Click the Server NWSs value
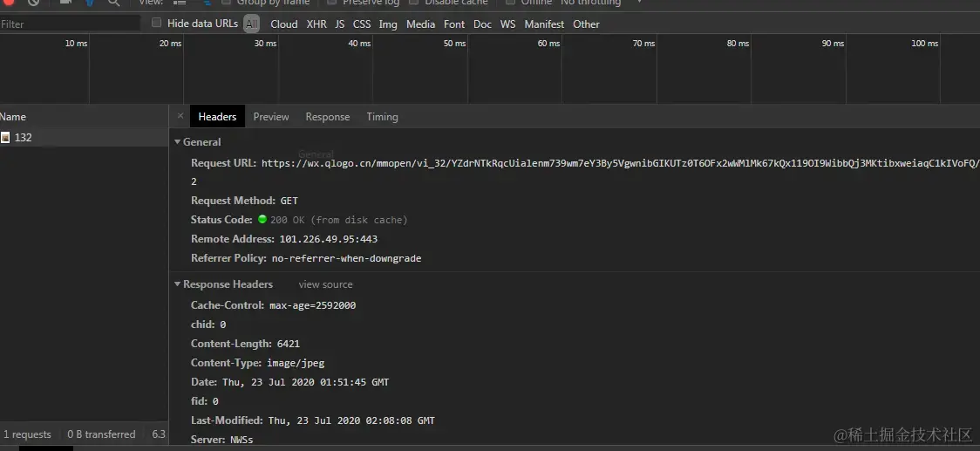Screen dimensions: 980x451 click(242, 440)
